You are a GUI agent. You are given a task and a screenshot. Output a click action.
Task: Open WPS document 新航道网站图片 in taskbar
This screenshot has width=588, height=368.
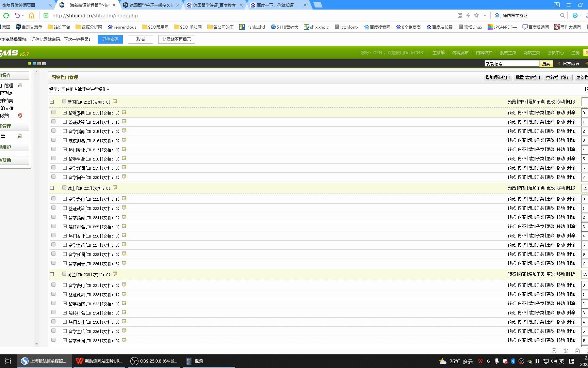point(99,361)
